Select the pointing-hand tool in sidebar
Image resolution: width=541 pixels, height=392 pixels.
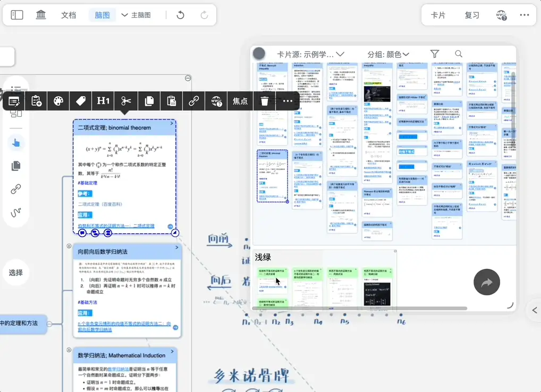pyautogui.click(x=16, y=143)
